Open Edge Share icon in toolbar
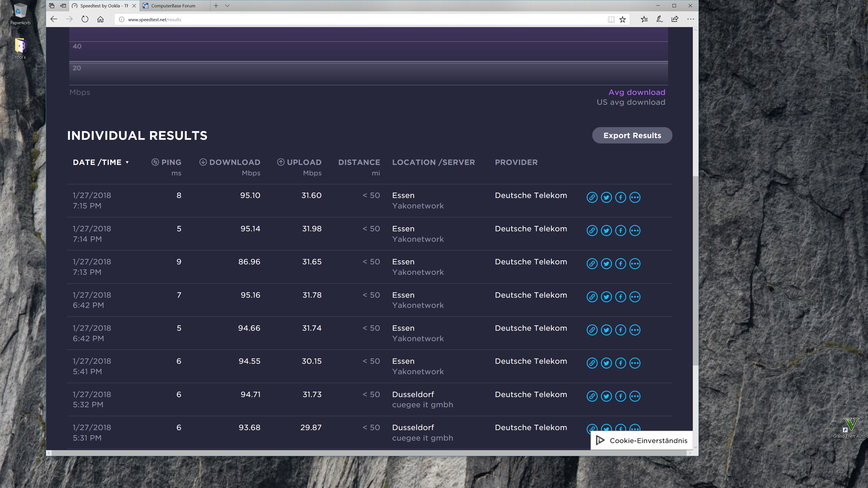The width and height of the screenshot is (868, 488). pyautogui.click(x=674, y=19)
